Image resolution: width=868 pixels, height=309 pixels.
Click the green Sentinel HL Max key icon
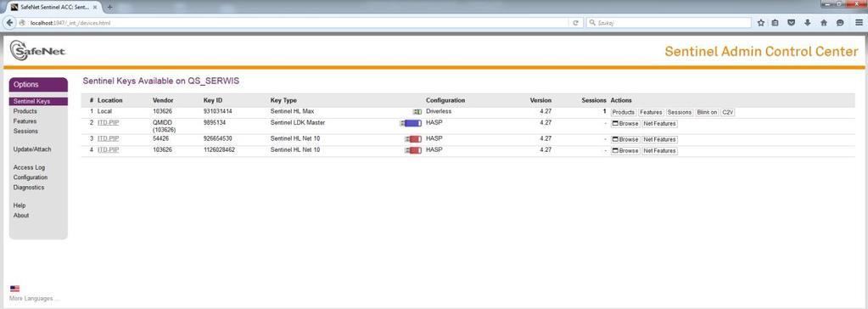pos(417,112)
